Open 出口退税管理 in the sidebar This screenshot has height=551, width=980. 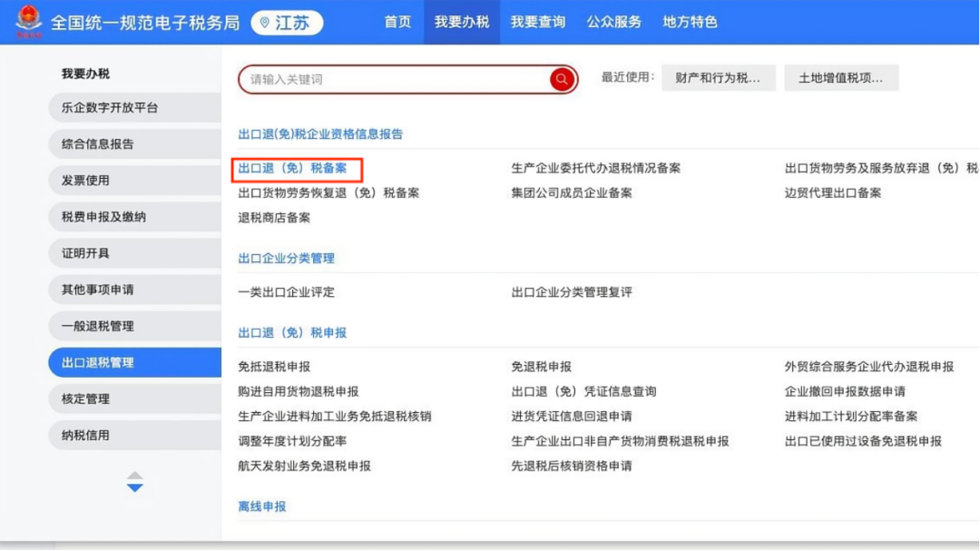(98, 362)
